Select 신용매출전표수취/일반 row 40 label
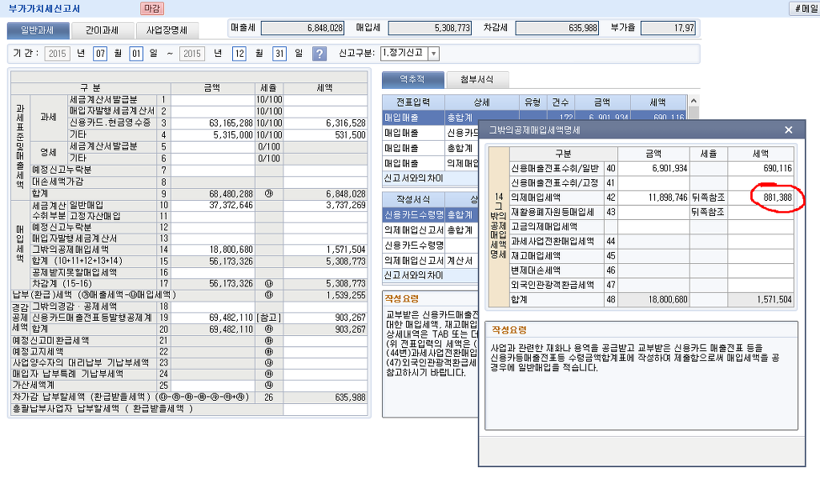820x504 pixels. pos(557,168)
